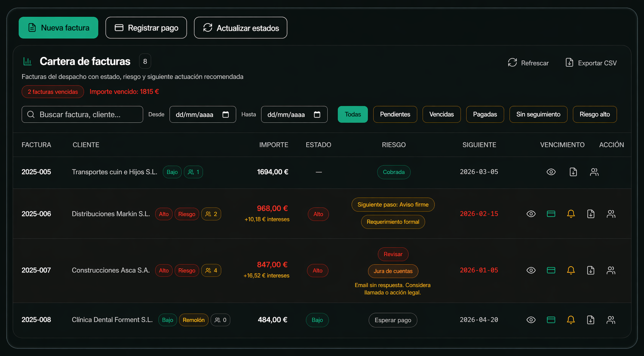This screenshot has height=356, width=644.
Task: Focus the Hasta date field
Action: click(294, 114)
